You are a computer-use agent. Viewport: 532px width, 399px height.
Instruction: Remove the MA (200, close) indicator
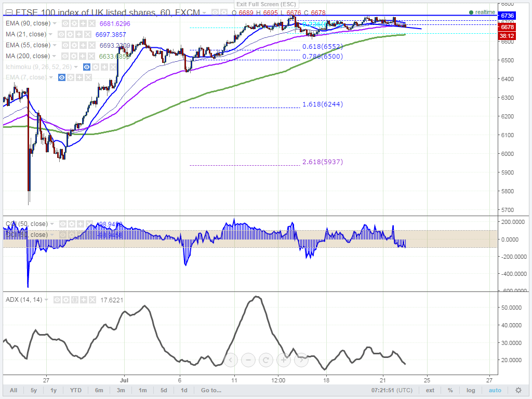point(91,56)
